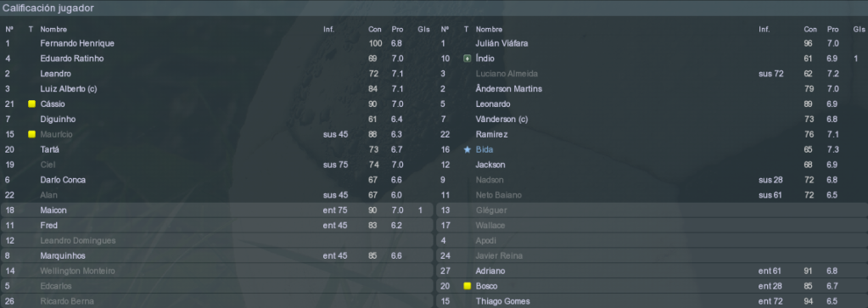Click Cássio's yellow card icon
The height and width of the screenshot is (308, 868).
coord(31,104)
